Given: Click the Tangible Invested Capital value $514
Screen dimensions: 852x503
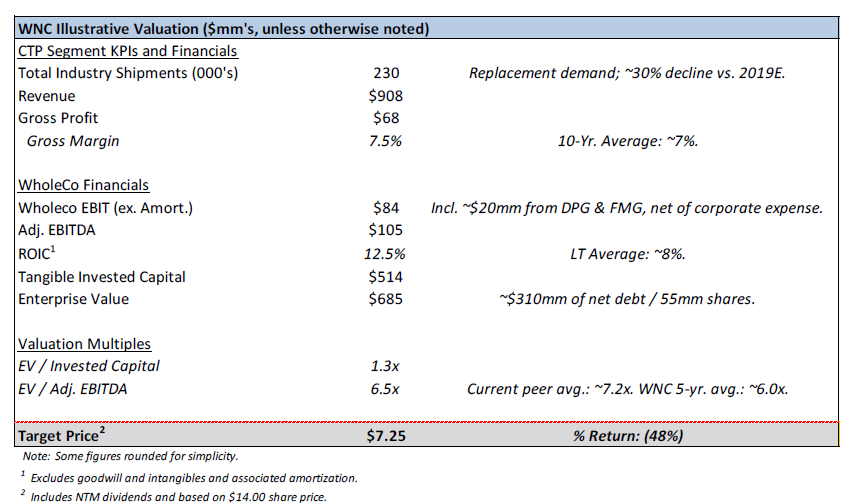Looking at the screenshot, I should click(x=386, y=277).
